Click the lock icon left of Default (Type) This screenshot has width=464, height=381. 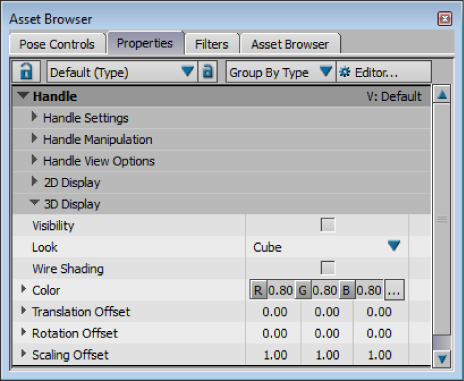(x=26, y=71)
